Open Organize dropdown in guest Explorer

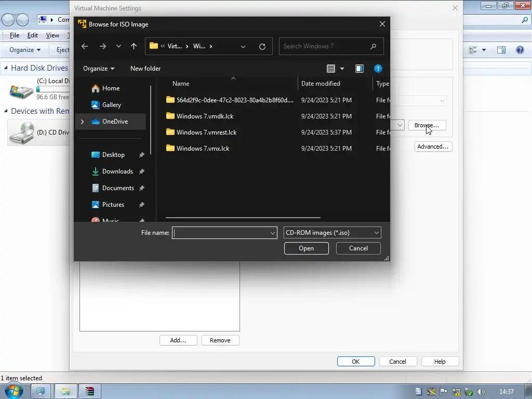pyautogui.click(x=24, y=50)
